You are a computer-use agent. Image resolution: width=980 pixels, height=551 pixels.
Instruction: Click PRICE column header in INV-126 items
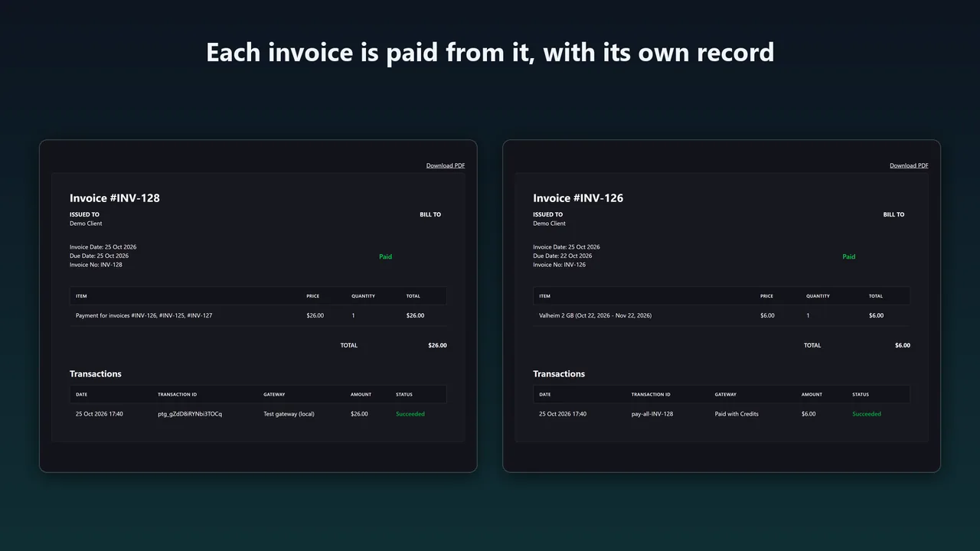pos(766,296)
